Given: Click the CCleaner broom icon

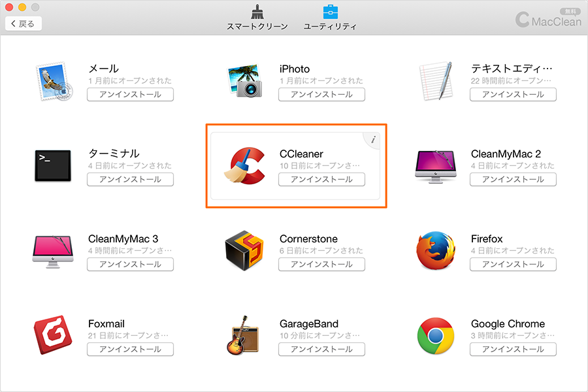Looking at the screenshot, I should point(245,166).
